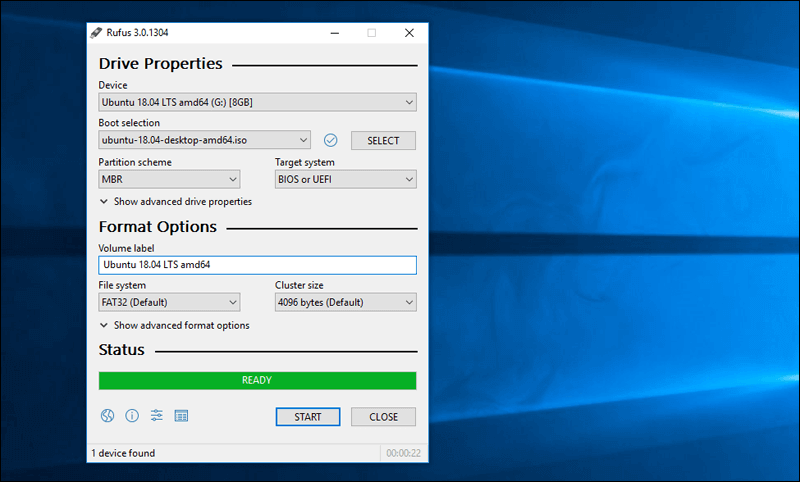Viewport: 800px width, 482px height.
Task: Close the Rufus window with X
Action: point(409,33)
